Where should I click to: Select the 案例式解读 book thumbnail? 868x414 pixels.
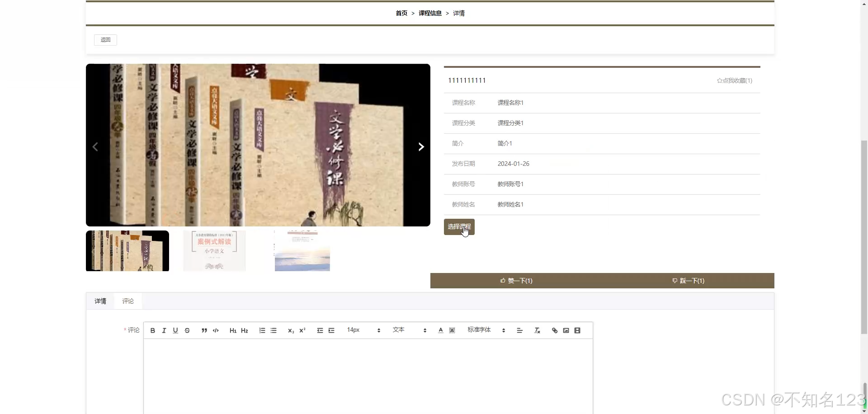214,251
